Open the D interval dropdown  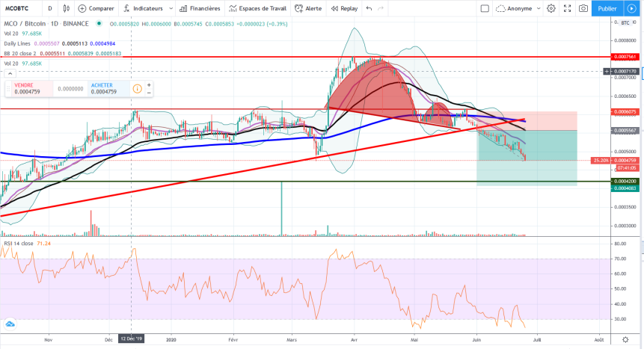click(49, 8)
